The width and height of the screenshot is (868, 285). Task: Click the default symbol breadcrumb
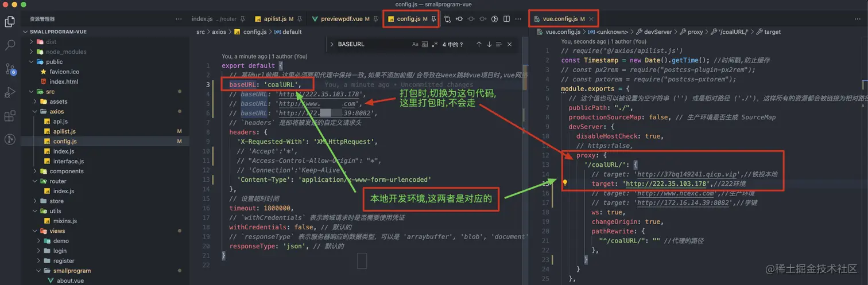[288, 32]
